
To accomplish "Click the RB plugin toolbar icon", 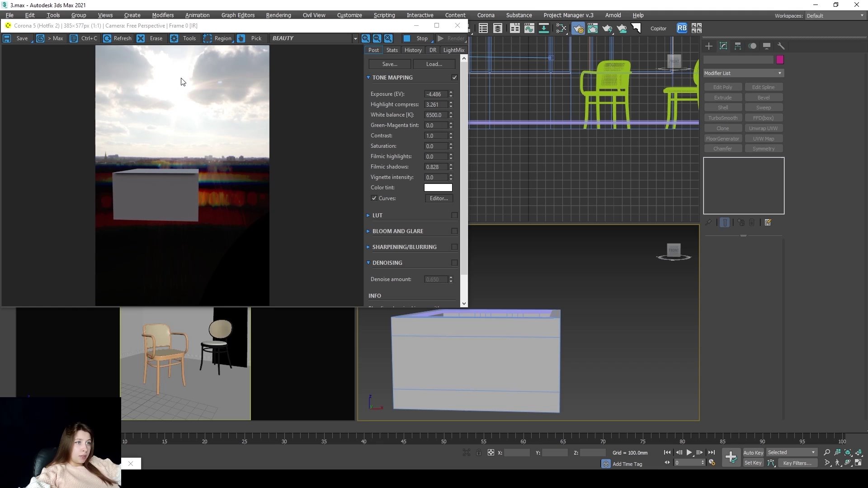I will 682,28.
